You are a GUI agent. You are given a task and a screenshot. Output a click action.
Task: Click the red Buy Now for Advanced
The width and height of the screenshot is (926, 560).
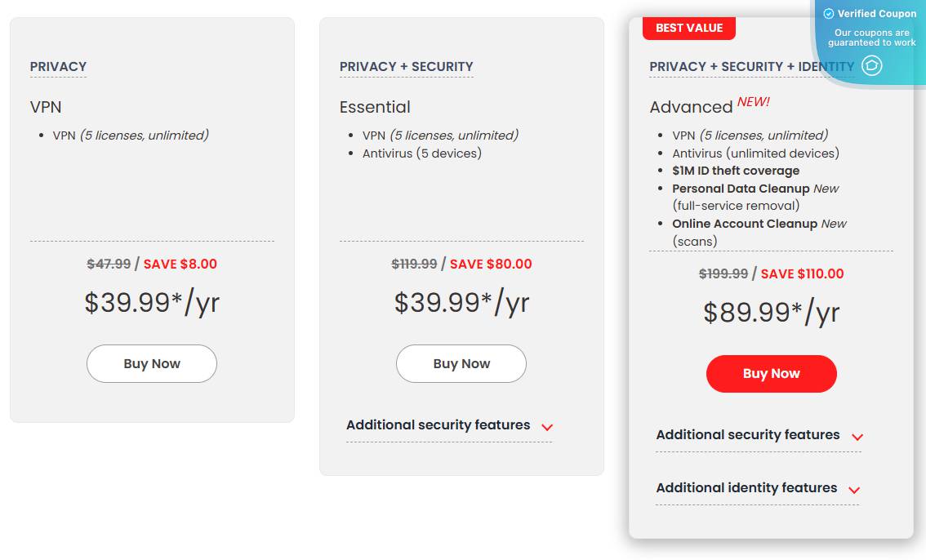[x=771, y=373]
